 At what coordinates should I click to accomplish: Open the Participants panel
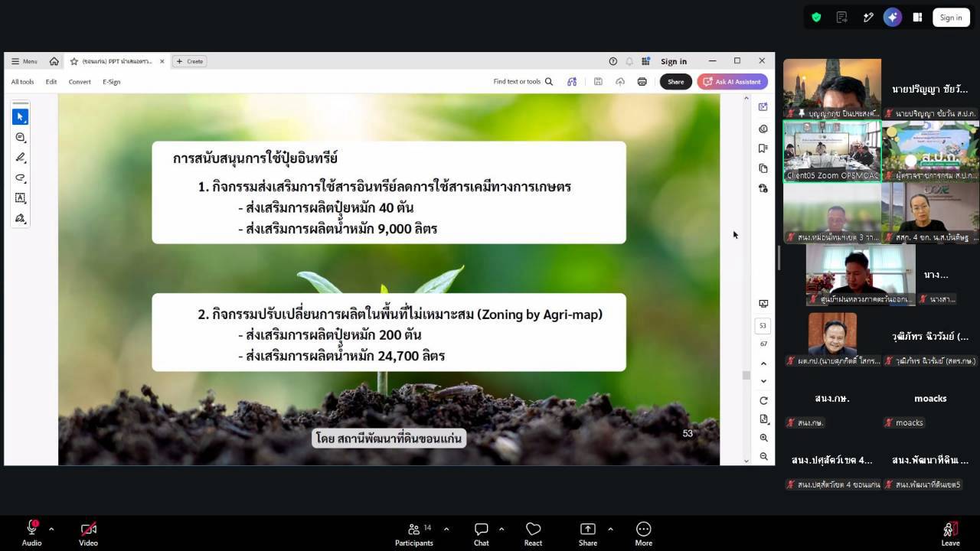(414, 533)
